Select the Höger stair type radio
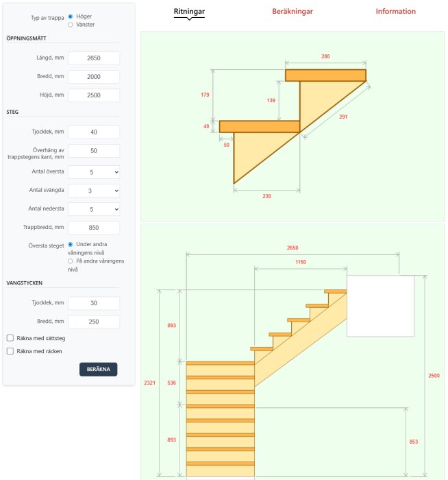The width and height of the screenshot is (448, 480). coord(71,16)
